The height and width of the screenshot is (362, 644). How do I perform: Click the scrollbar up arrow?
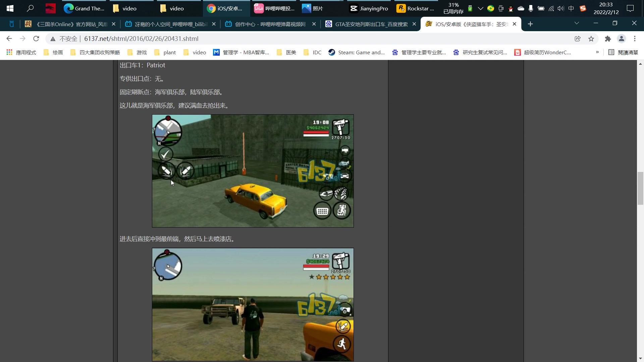pos(640,64)
